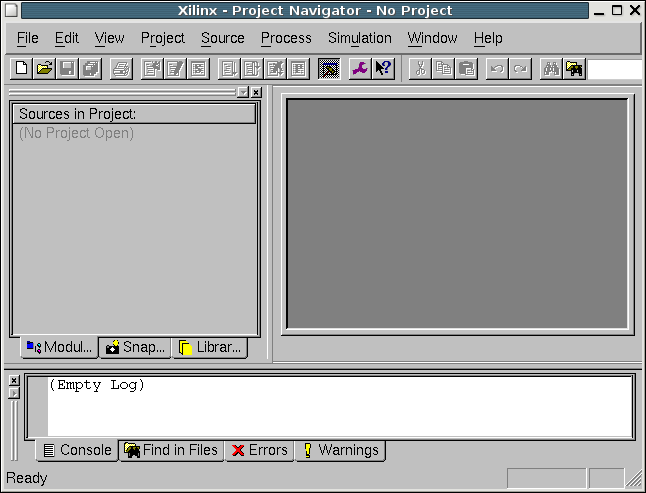Image resolution: width=646 pixels, height=493 pixels.
Task: Open the Help menu
Action: coord(488,38)
